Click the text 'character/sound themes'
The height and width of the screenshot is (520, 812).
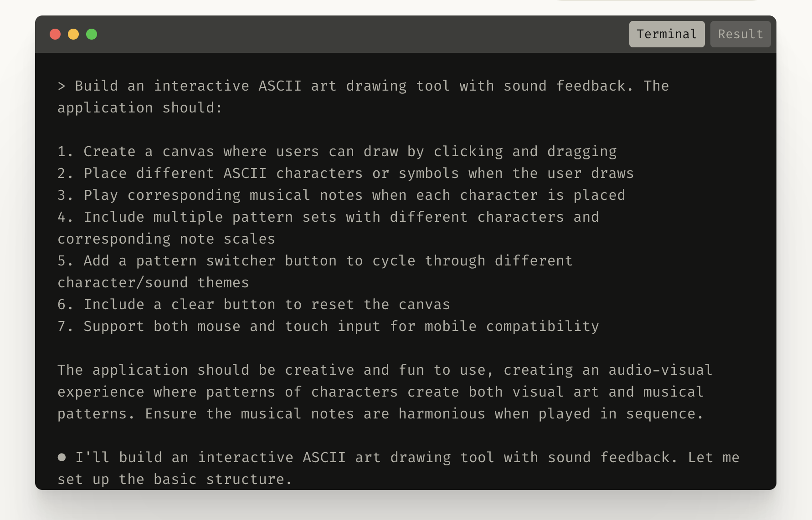[153, 282]
